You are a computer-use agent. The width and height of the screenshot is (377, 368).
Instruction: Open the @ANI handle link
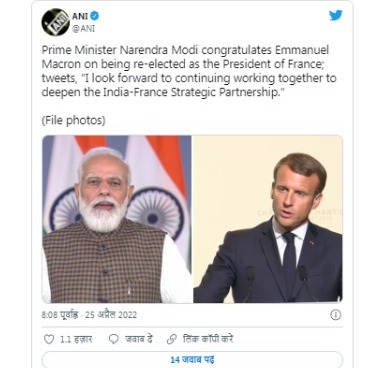83,29
